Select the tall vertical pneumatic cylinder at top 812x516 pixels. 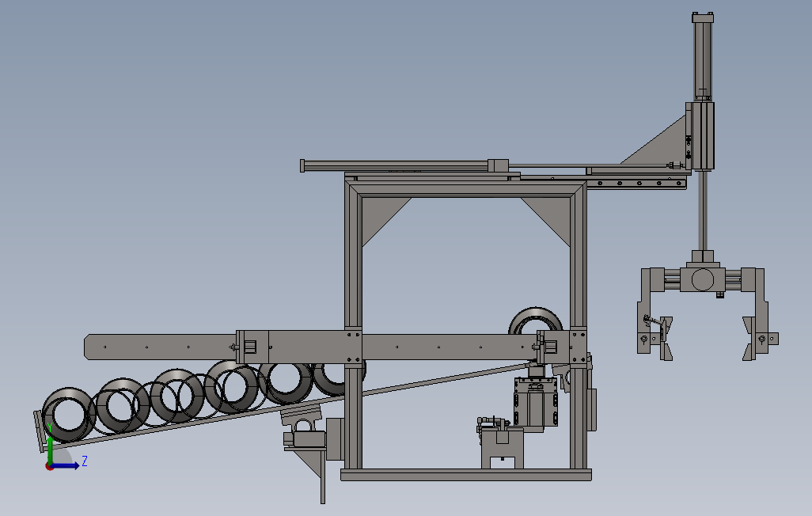[703, 57]
